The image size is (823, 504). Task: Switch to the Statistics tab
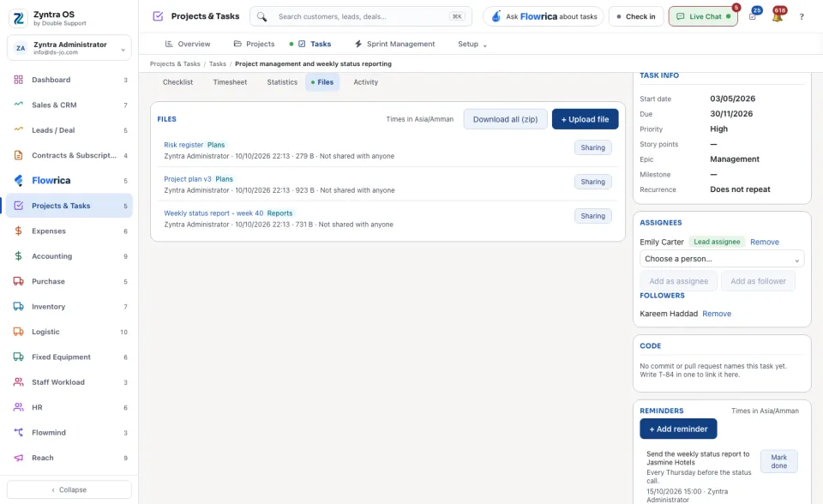pyautogui.click(x=282, y=82)
